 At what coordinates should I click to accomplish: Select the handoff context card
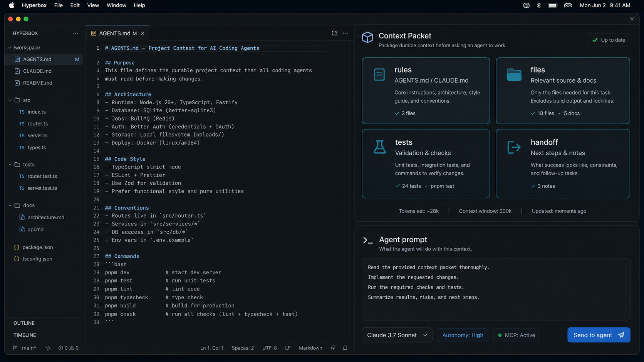click(x=563, y=163)
